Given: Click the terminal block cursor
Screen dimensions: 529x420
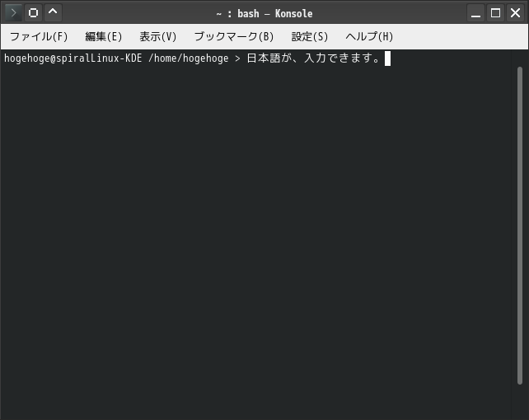Looking at the screenshot, I should click(x=387, y=58).
